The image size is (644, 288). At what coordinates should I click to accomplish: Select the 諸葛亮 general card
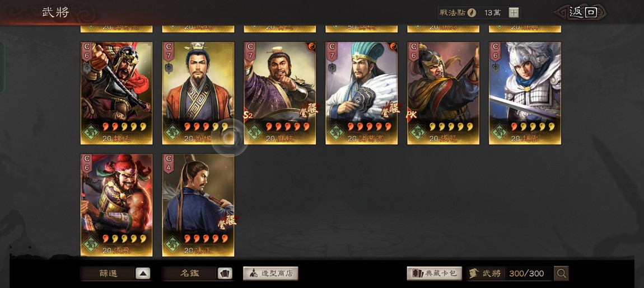(x=361, y=93)
